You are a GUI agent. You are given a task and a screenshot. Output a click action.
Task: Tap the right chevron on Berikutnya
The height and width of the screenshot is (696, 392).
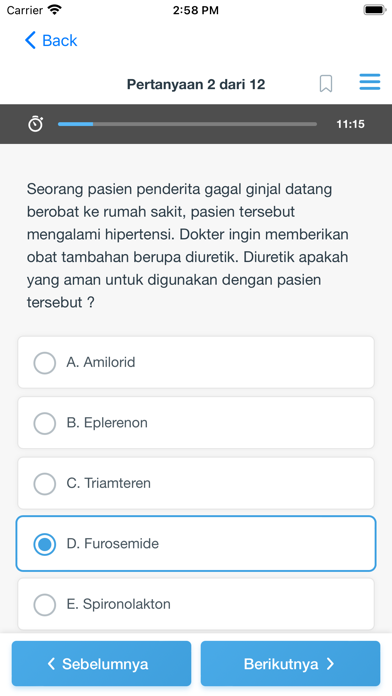330,664
